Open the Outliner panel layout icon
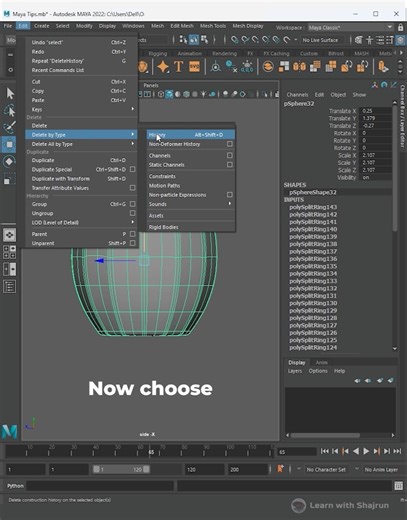The width and height of the screenshot is (407, 520). pyautogui.click(x=9, y=286)
